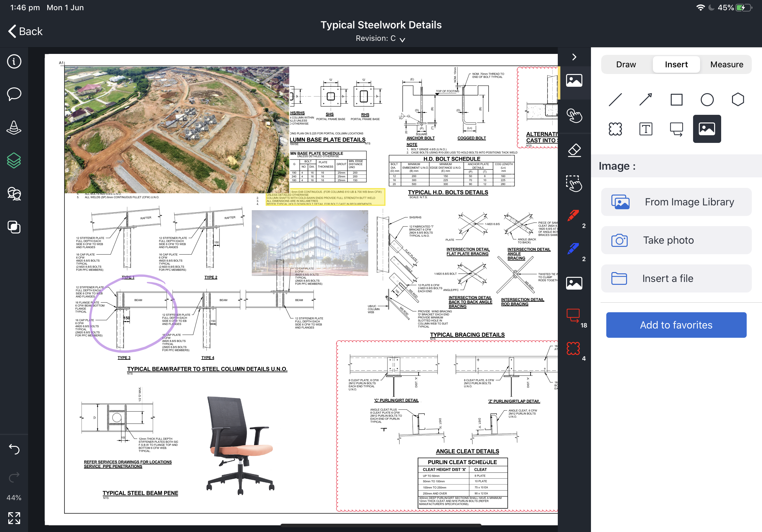Undo the last action

[x=14, y=449]
